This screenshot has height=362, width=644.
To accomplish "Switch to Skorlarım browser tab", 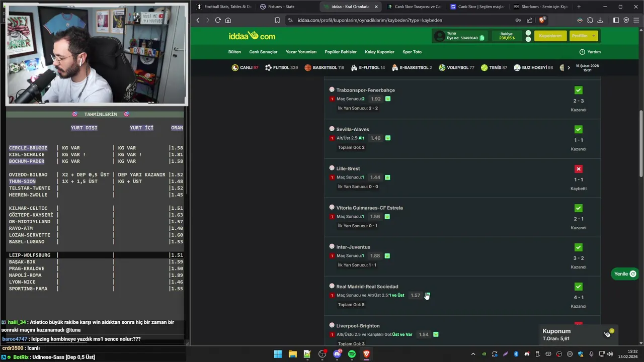I will click(540, 7).
